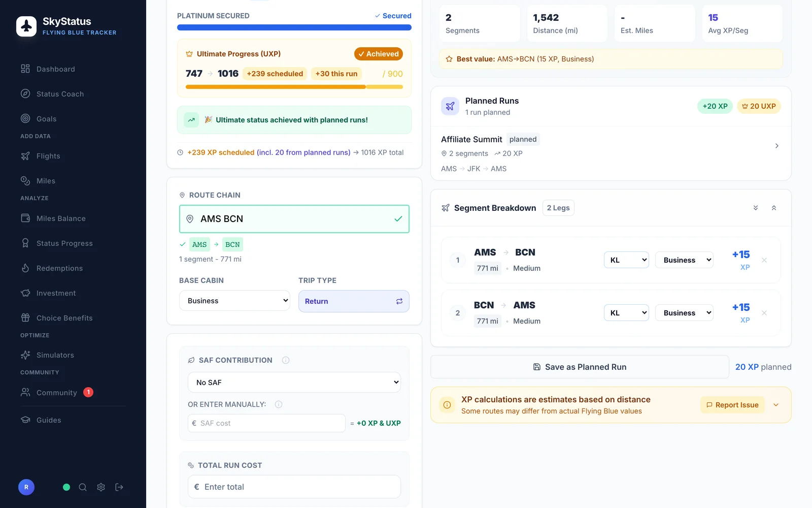Screen dimensions: 812x508
Task: Click the 20 UXP badge
Action: click(x=759, y=106)
